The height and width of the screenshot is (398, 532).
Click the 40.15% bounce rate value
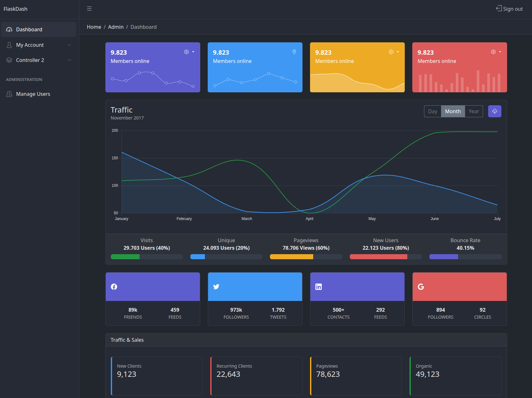(465, 248)
